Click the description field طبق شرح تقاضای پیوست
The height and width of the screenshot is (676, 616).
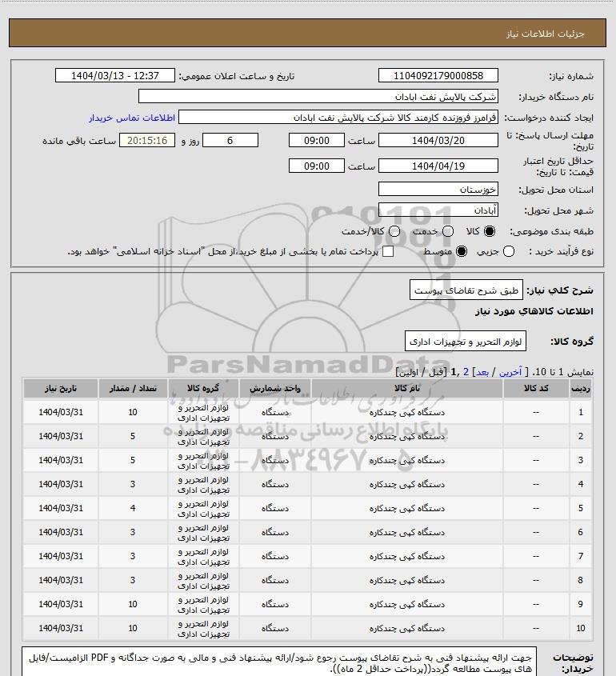pyautogui.click(x=466, y=290)
